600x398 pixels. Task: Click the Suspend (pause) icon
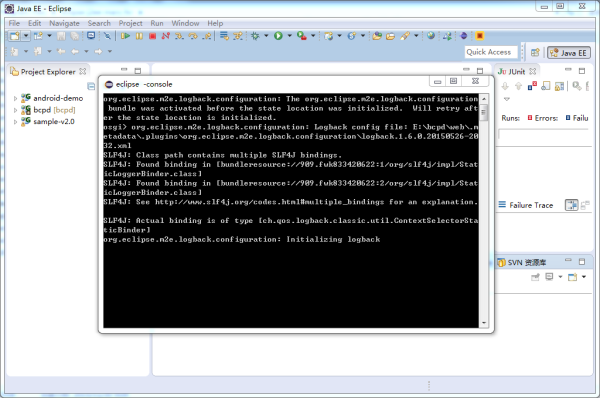[139, 36]
